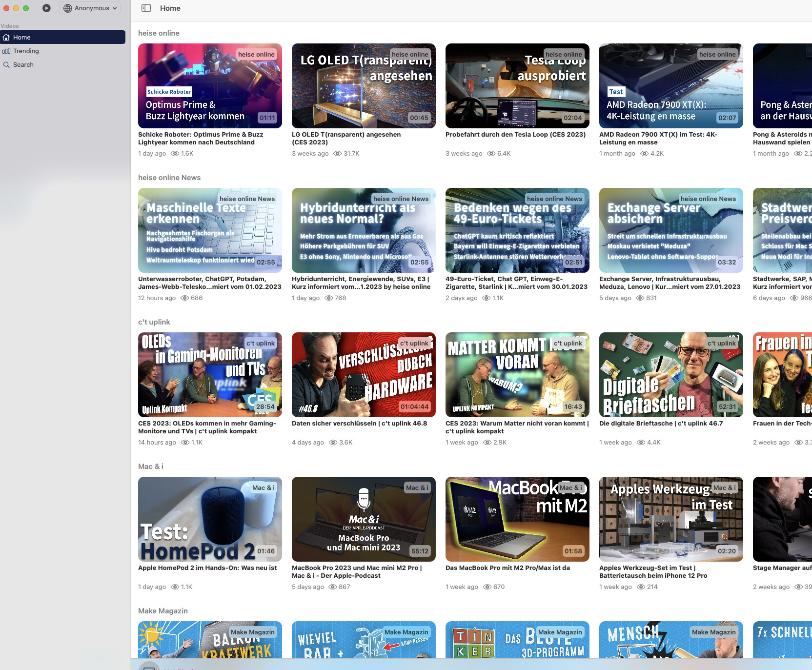Click eye icon next to 867 views

[x=332, y=587]
